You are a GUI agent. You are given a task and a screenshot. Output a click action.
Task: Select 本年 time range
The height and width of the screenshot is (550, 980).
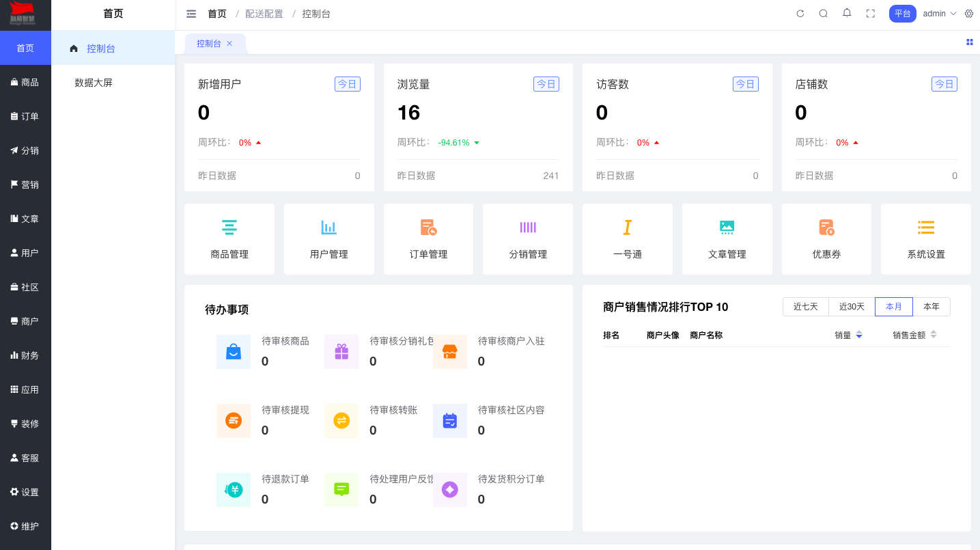(932, 307)
